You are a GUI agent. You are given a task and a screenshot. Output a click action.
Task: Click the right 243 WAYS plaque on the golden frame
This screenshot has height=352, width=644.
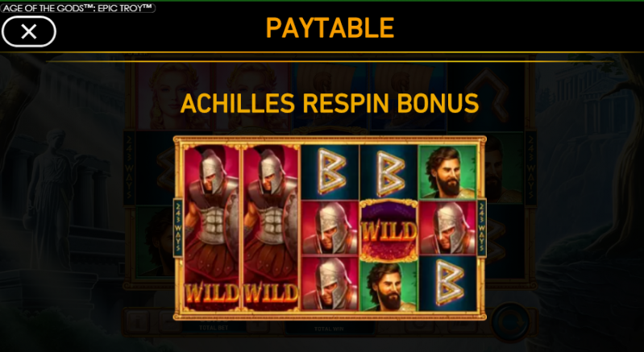(481, 228)
